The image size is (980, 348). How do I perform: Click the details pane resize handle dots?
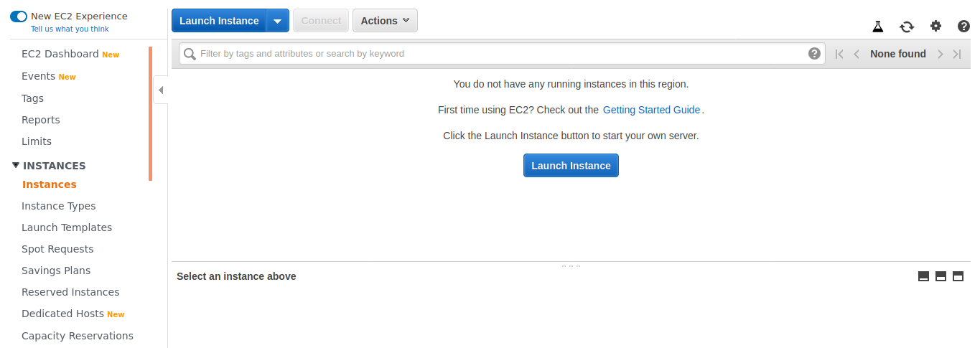click(x=571, y=265)
